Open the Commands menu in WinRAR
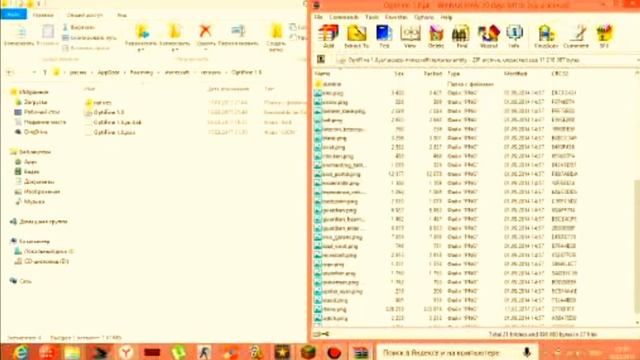 [344, 17]
